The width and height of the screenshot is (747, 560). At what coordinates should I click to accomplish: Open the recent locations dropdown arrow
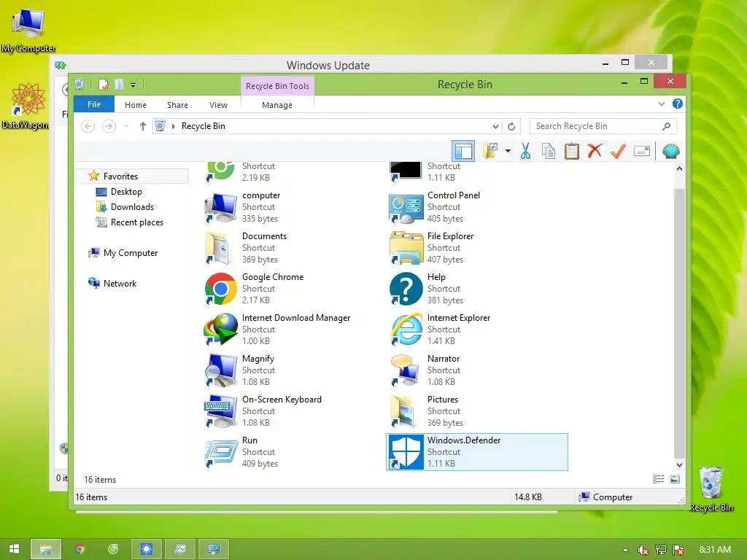coord(126,126)
